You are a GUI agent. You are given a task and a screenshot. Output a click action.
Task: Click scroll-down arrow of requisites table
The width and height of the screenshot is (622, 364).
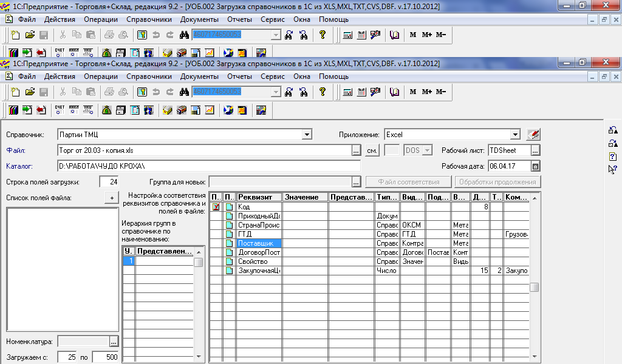(535, 357)
